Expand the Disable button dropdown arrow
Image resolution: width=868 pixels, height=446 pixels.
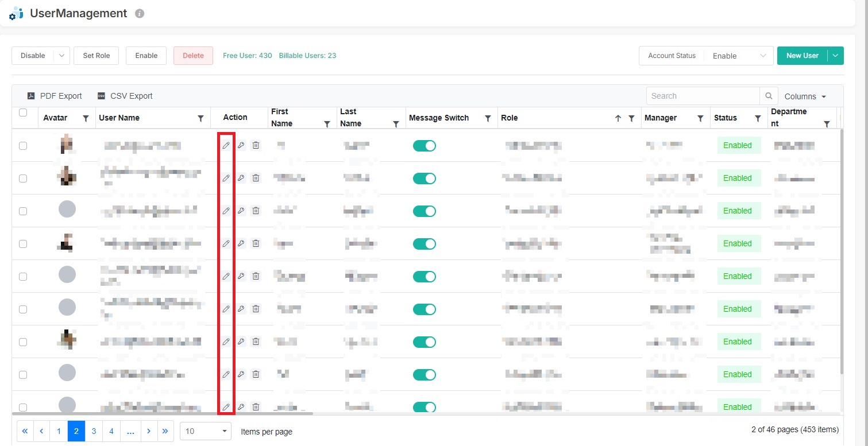click(x=61, y=56)
